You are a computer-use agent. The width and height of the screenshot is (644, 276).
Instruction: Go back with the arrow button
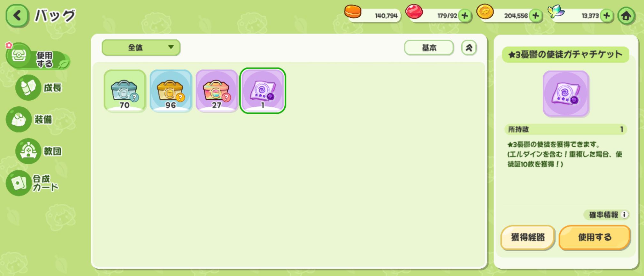click(x=17, y=15)
